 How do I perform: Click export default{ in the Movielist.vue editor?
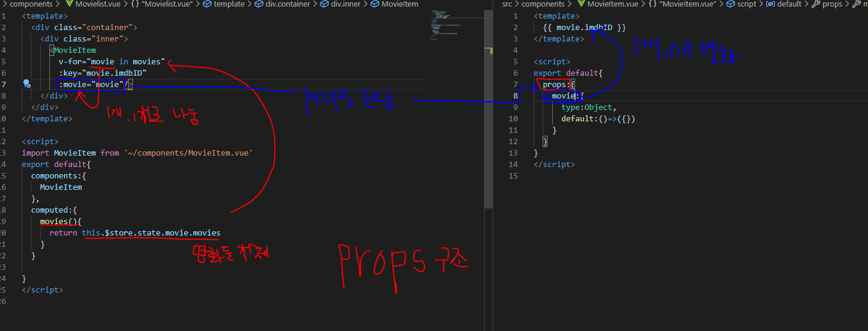coord(56,164)
